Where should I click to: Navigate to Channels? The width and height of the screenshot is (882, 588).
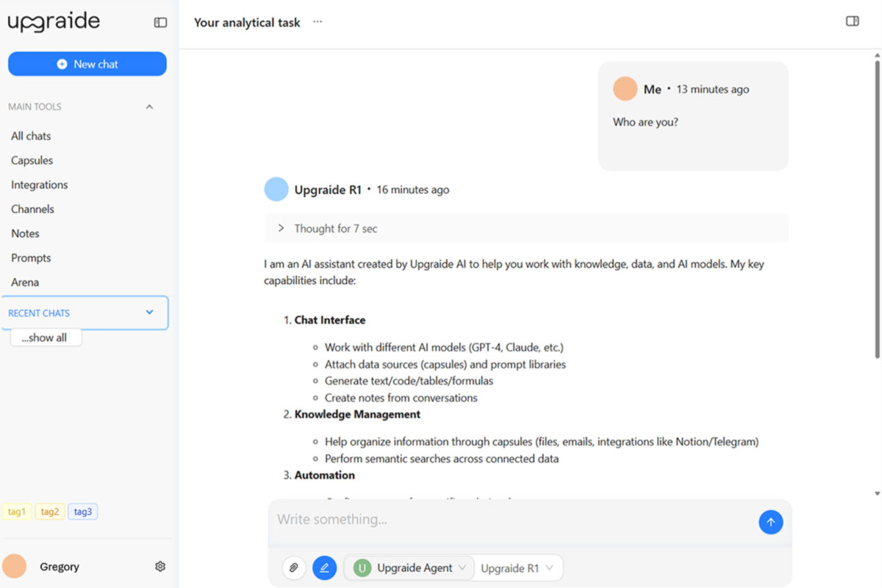[x=32, y=209]
